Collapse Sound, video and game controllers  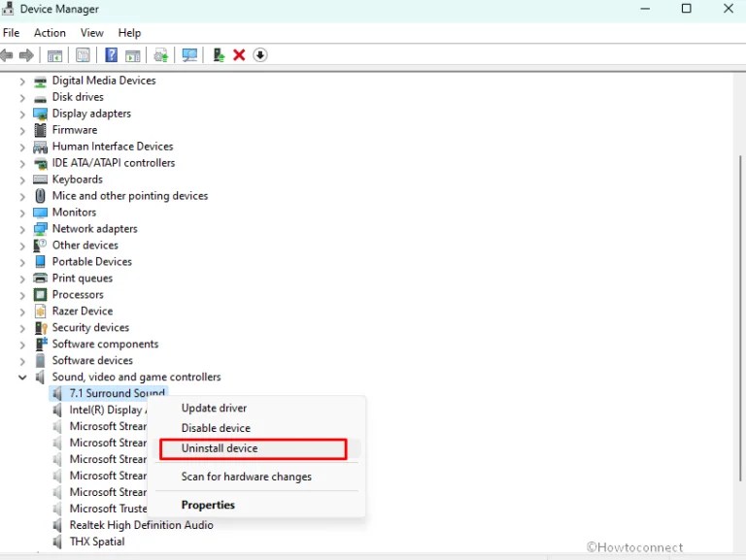pyautogui.click(x=22, y=378)
